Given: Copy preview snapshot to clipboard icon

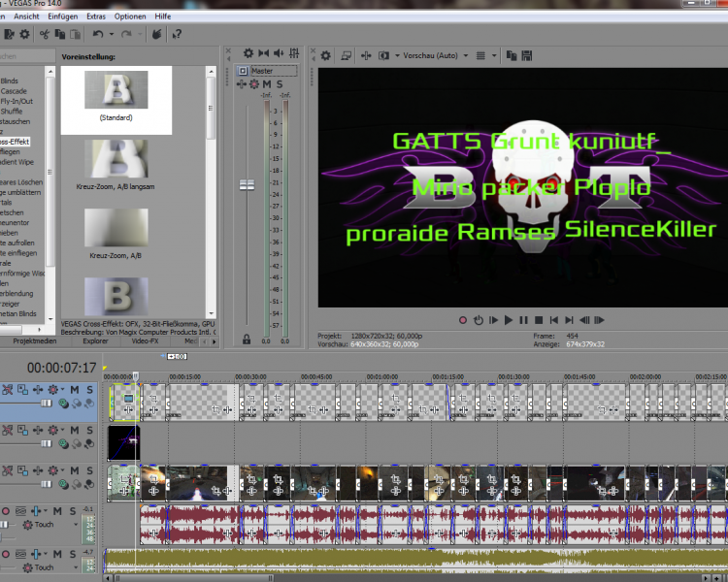Looking at the screenshot, I should [512, 55].
